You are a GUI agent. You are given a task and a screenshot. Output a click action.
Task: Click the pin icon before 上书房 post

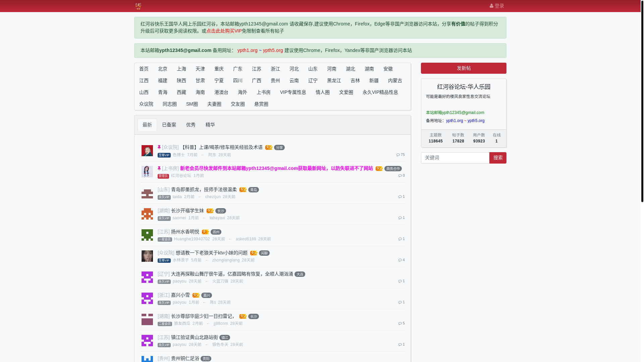click(159, 168)
